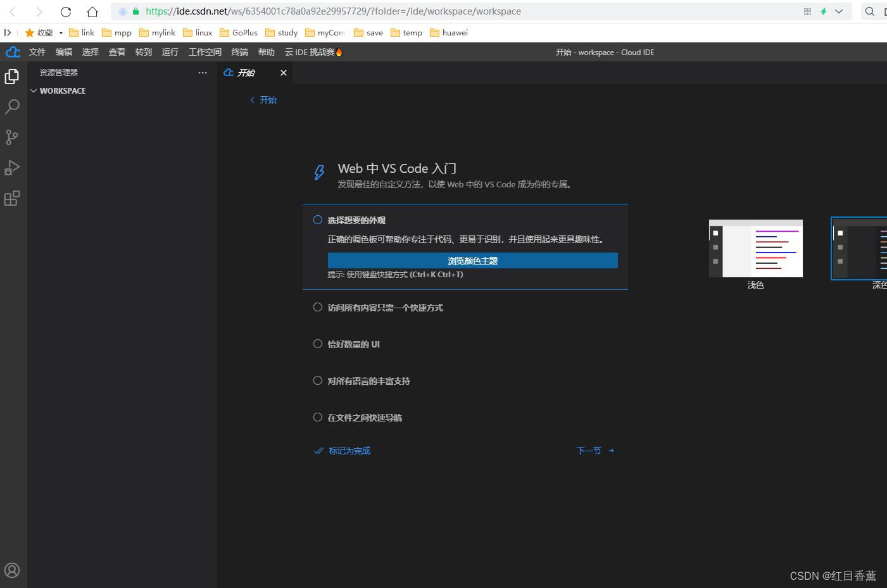887x588 pixels.
Task: Open the explorer panel more actions (…) menu
Action: 203,73
